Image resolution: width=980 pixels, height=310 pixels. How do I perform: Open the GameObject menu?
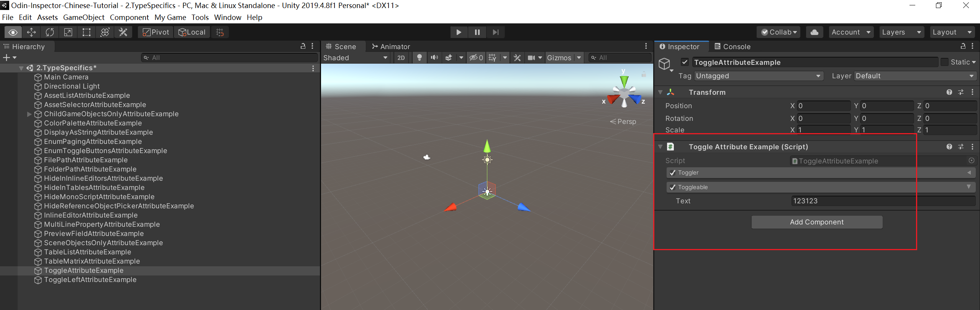pyautogui.click(x=84, y=17)
